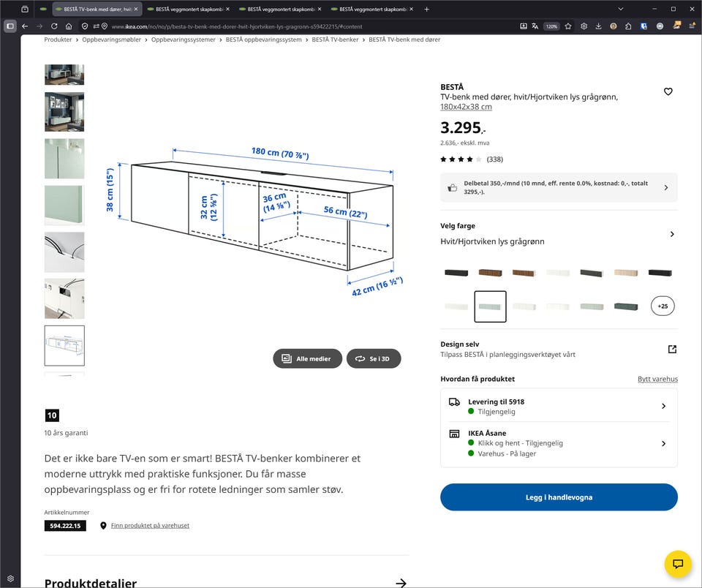Screen dimensions: 702x588
Task: Select the pinned tab at far left
Action: point(43,9)
